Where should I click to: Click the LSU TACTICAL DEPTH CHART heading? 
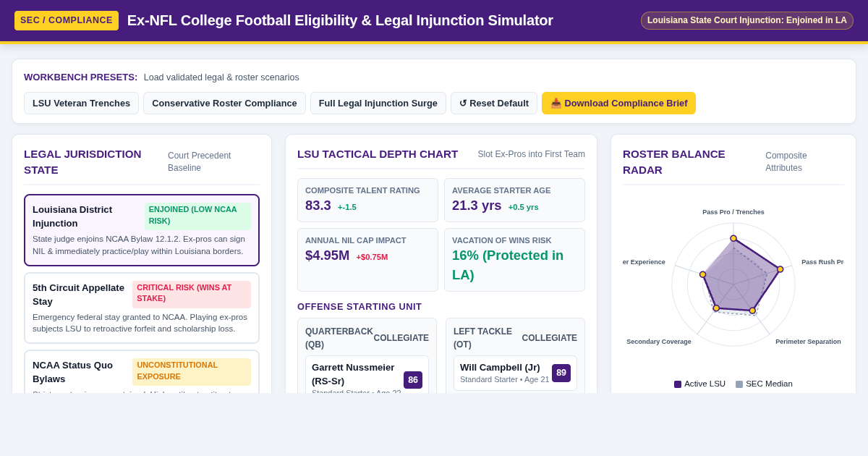click(378, 153)
